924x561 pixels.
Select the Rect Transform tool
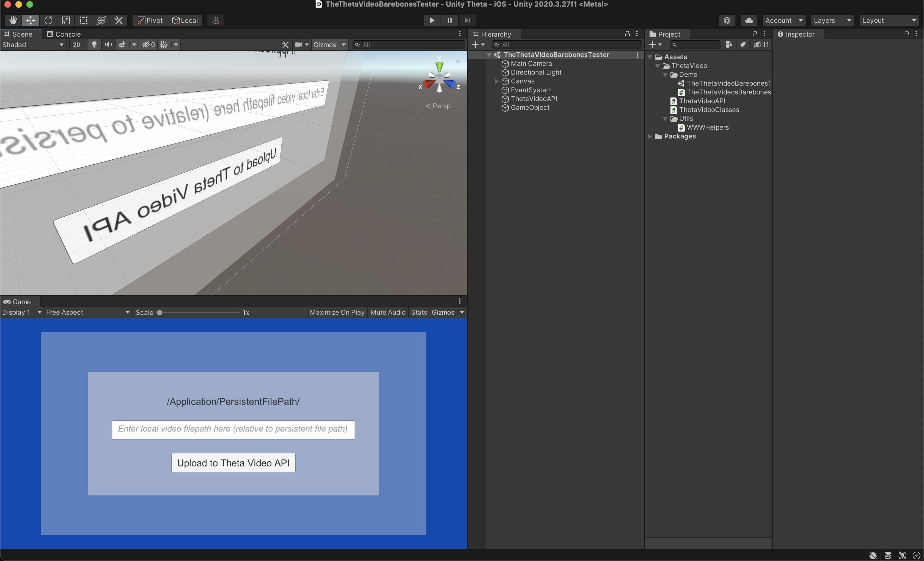pos(83,20)
